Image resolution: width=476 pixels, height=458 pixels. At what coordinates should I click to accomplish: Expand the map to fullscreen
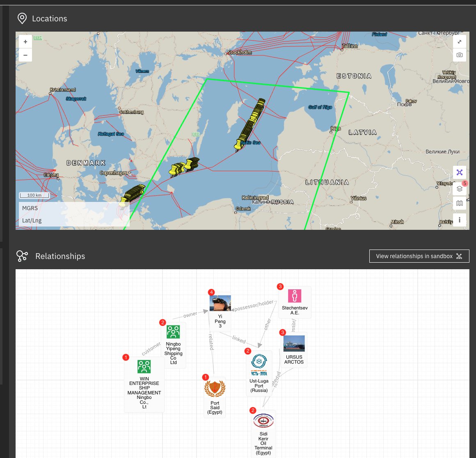click(460, 42)
